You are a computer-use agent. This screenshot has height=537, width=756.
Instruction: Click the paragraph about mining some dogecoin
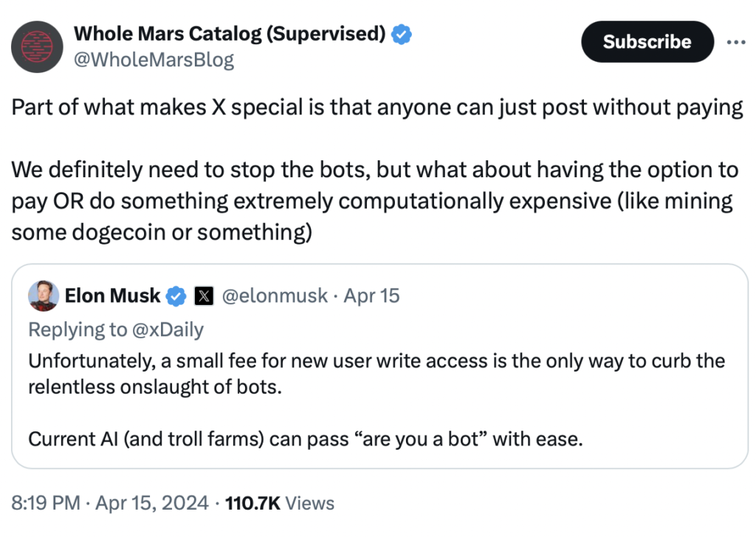point(374,200)
